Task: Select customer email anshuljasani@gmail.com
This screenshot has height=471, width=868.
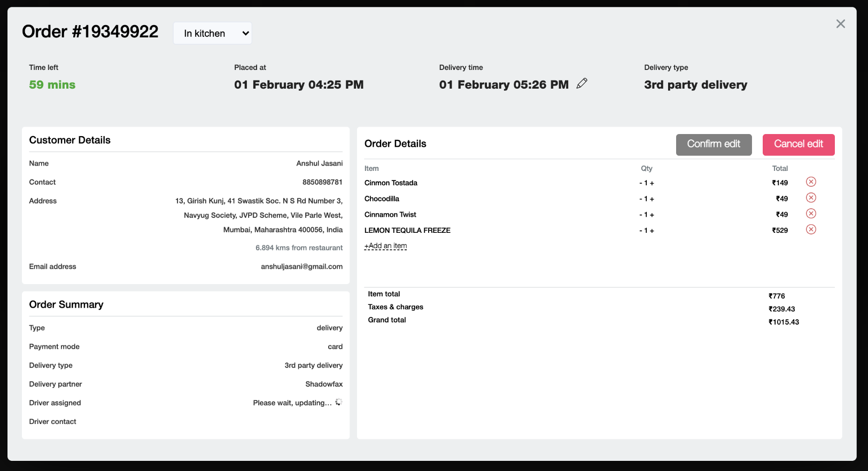Action: click(x=301, y=266)
